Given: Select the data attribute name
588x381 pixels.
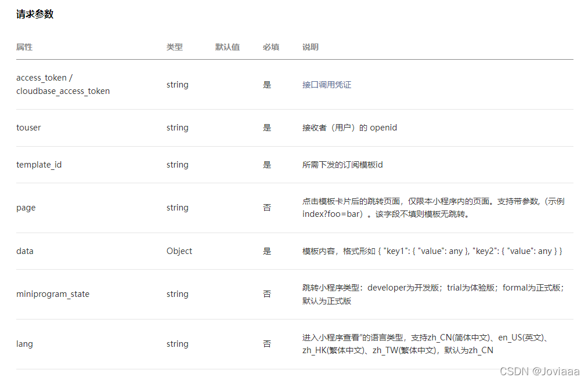Looking at the screenshot, I should [x=25, y=251].
